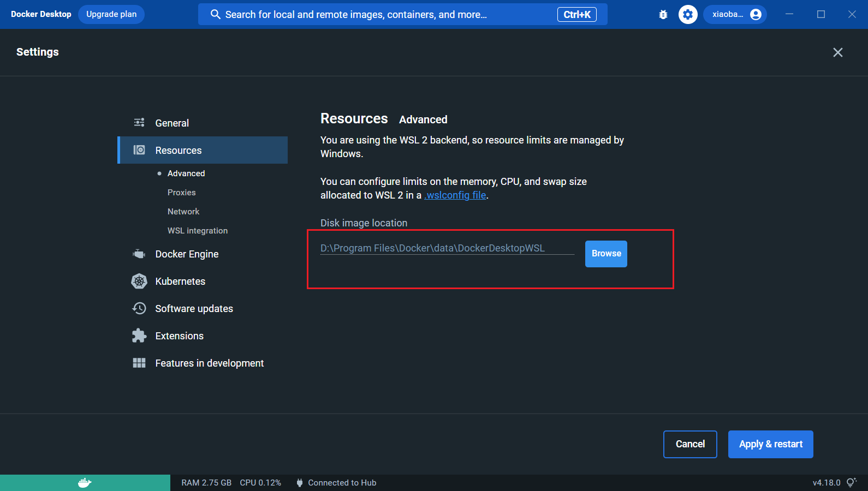Click the RAM 2.75 GB status text
This screenshot has height=491, width=868.
pos(206,483)
